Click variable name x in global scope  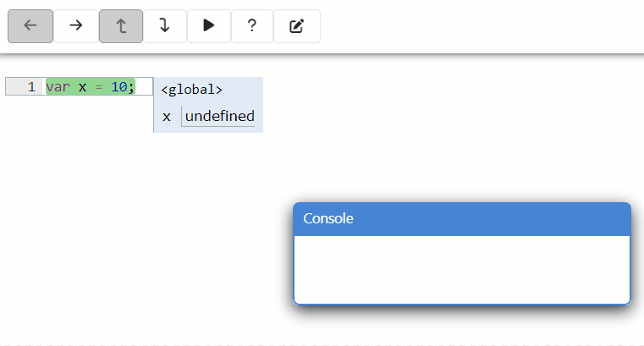tap(167, 117)
